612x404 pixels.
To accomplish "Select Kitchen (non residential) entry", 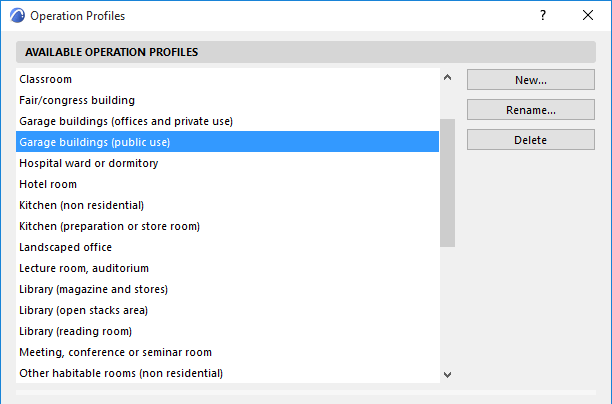I will pyautogui.click(x=81, y=205).
